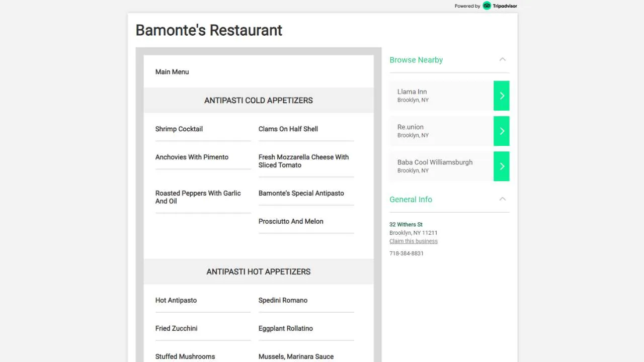Viewport: 644px width, 362px height.
Task: Collapse the Browse Nearby section chevron
Action: click(502, 59)
